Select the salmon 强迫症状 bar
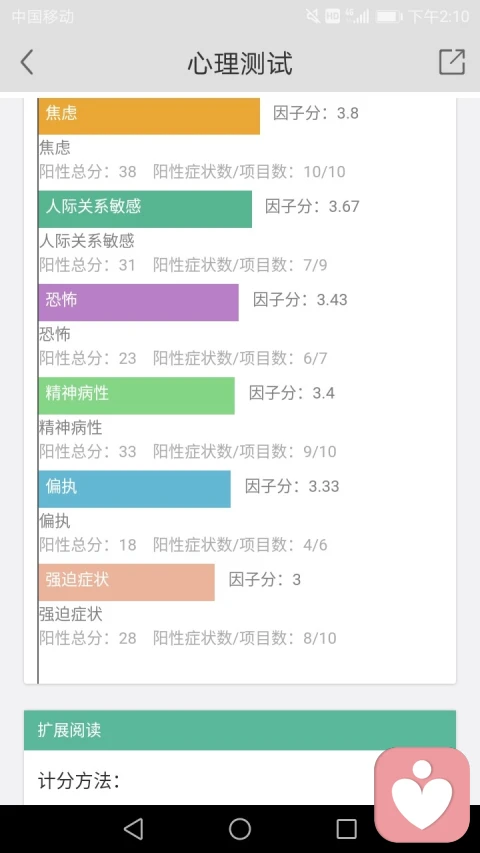Viewport: 480px width, 853px height. [x=126, y=582]
